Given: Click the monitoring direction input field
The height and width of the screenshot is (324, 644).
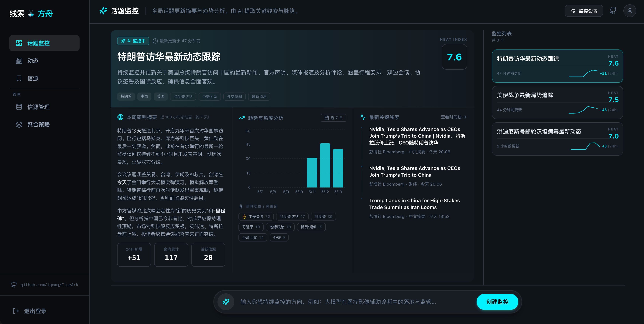Looking at the screenshot, I should tap(355, 302).
